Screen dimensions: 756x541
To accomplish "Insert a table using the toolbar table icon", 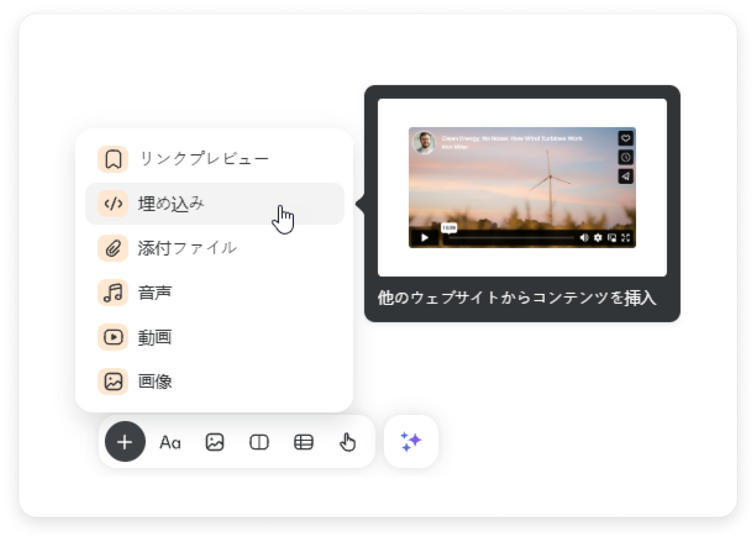I will (x=303, y=442).
